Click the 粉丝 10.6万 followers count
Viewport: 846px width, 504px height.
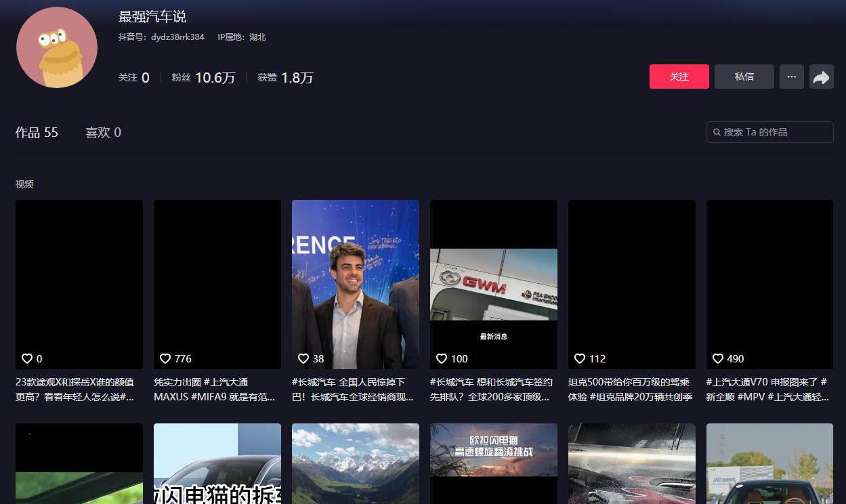click(203, 78)
